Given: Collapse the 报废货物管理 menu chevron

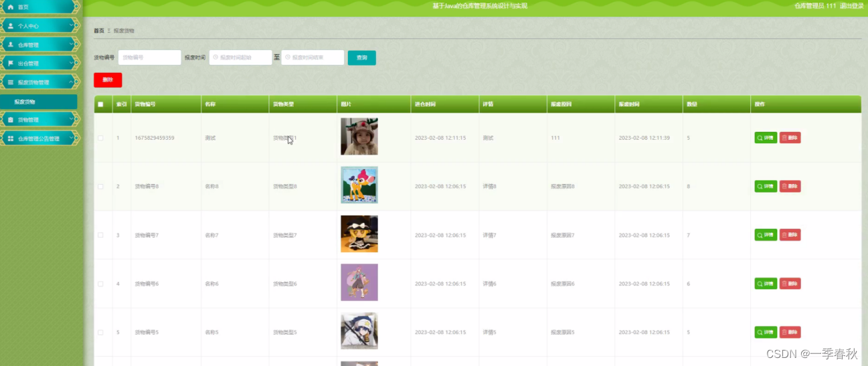Looking at the screenshot, I should coord(72,82).
